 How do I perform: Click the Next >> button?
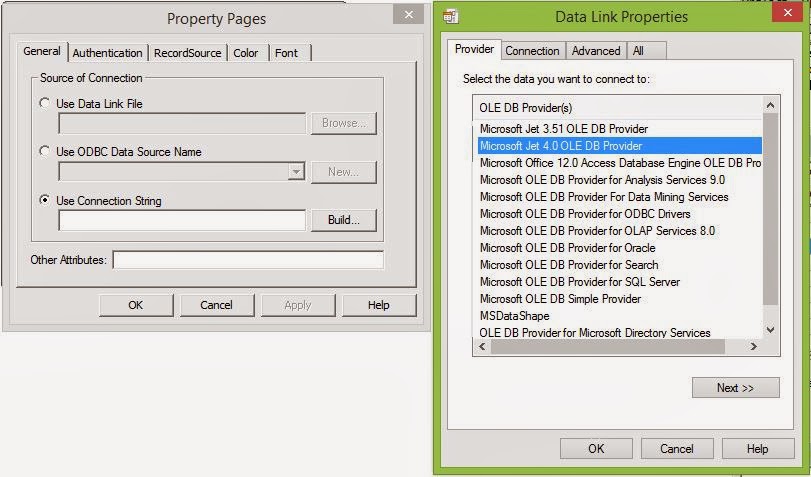click(735, 387)
